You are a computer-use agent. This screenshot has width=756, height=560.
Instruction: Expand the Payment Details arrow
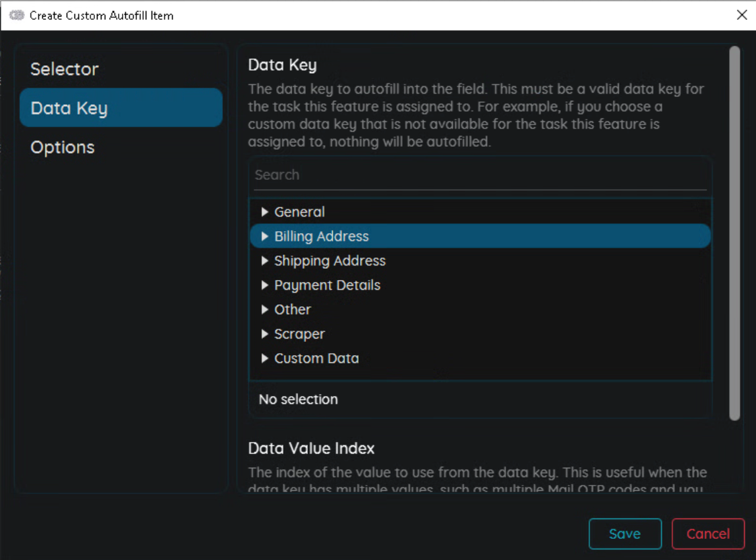[265, 285]
